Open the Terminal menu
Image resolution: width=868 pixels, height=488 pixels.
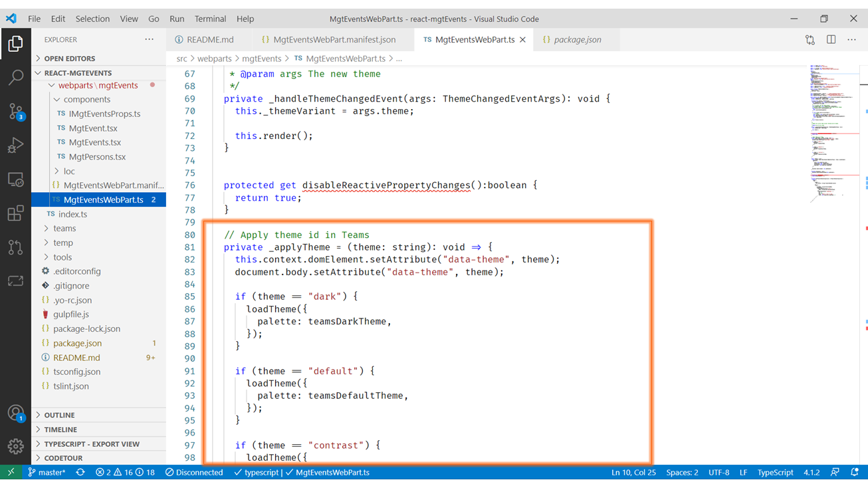(x=210, y=19)
